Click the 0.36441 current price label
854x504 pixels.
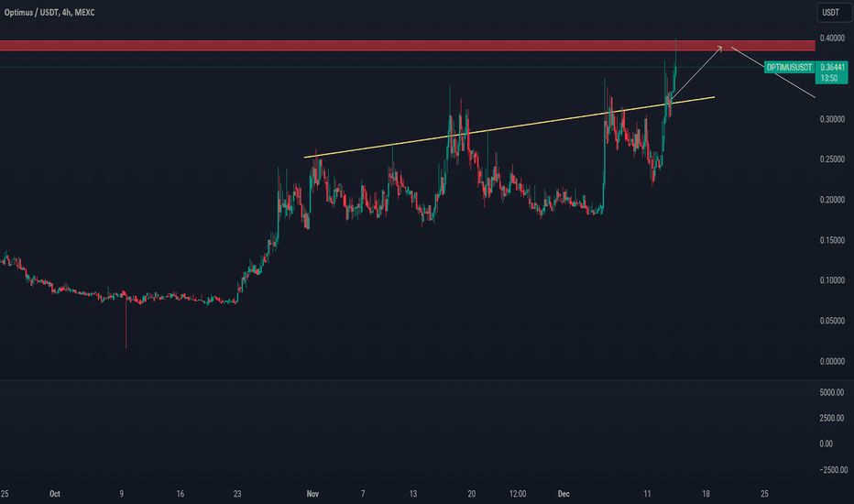pos(832,67)
